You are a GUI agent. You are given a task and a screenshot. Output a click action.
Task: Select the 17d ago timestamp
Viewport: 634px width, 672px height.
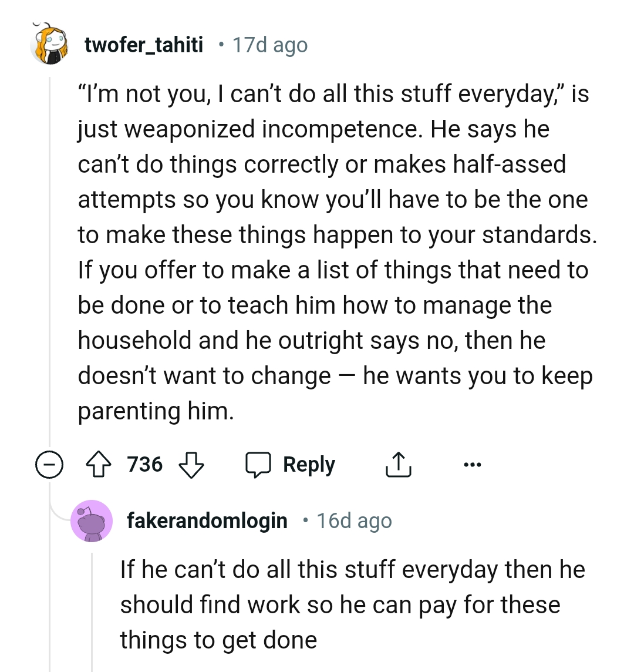(269, 45)
